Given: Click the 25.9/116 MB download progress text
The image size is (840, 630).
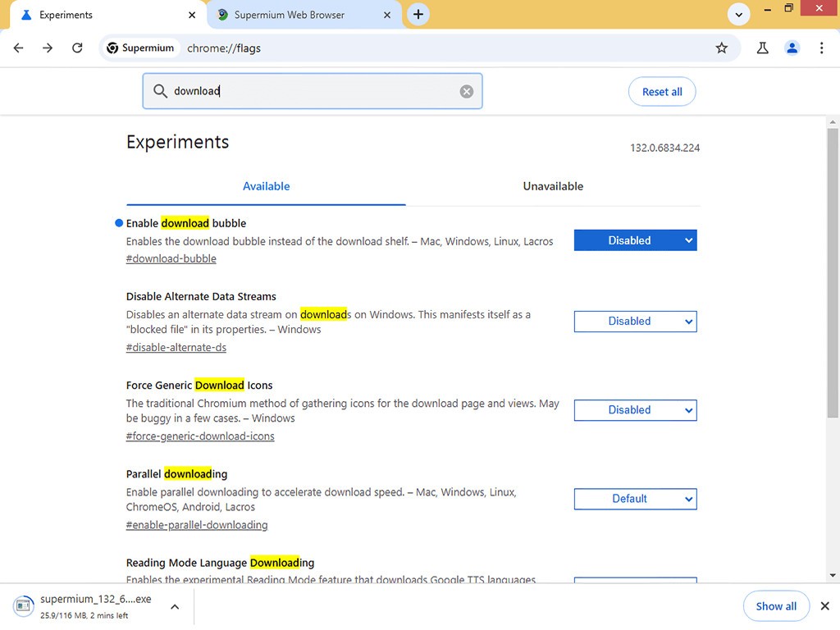Looking at the screenshot, I should [84, 615].
